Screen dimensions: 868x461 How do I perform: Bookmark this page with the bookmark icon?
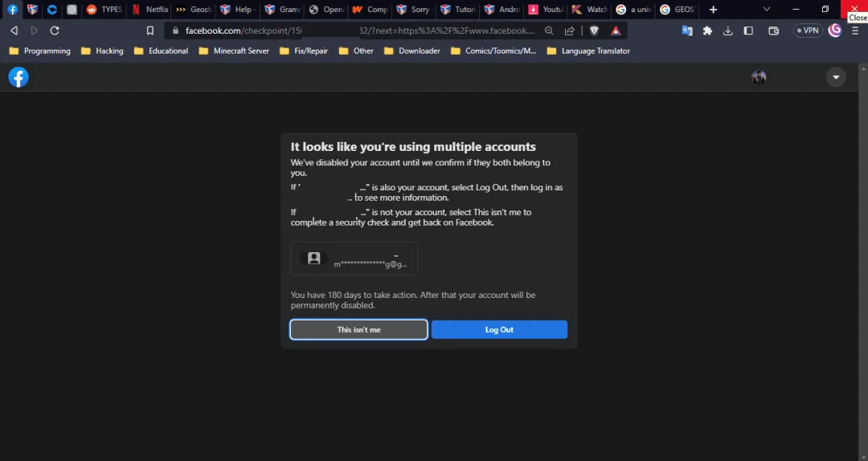tap(150, 31)
